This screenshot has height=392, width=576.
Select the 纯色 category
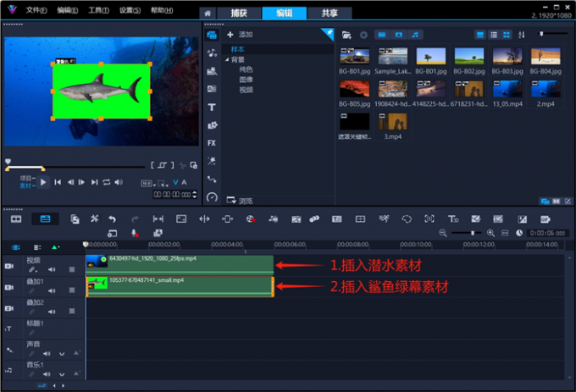pyautogui.click(x=246, y=69)
